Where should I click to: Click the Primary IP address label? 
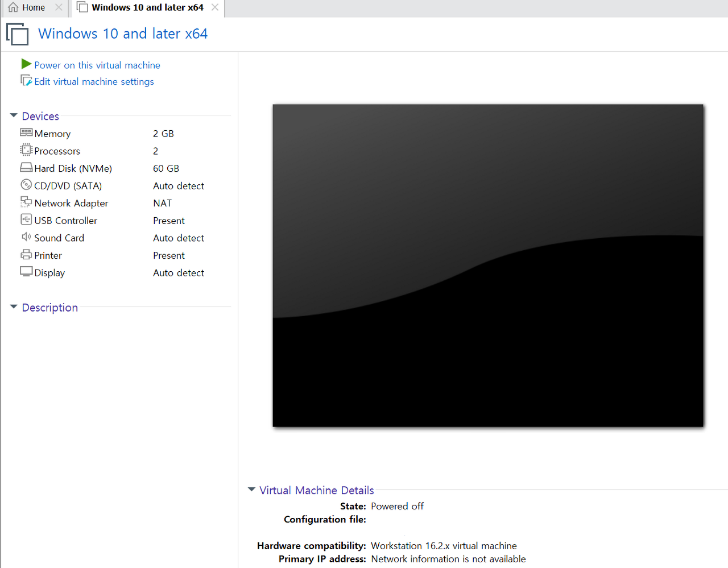tap(322, 559)
